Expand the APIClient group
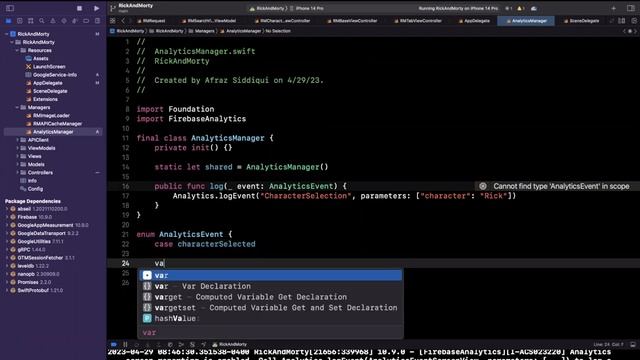This screenshot has height=360, width=640. pyautogui.click(x=17, y=140)
